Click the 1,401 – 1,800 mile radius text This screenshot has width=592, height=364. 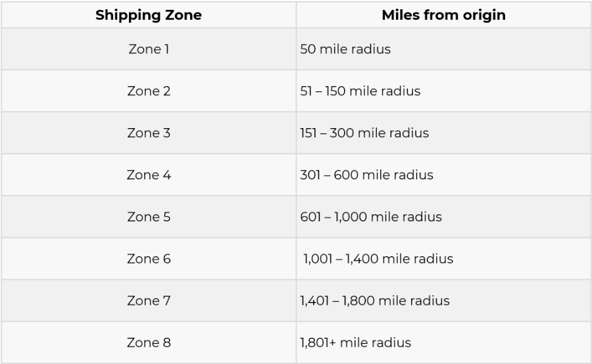pyautogui.click(x=375, y=301)
